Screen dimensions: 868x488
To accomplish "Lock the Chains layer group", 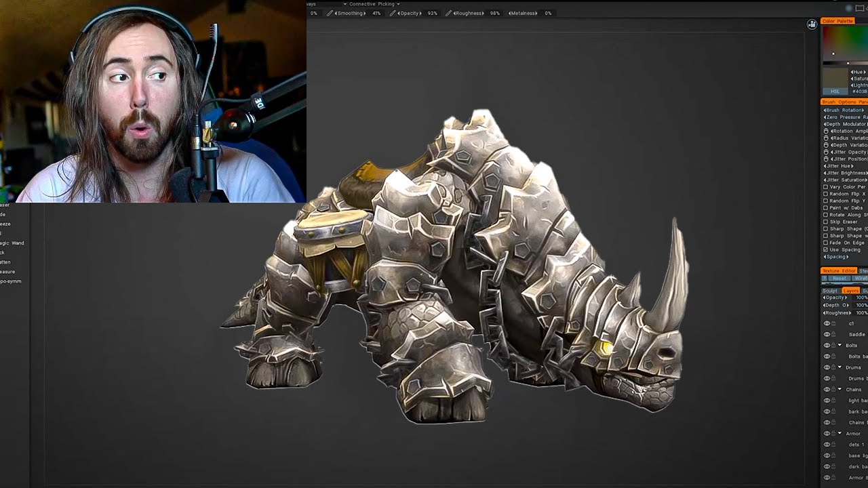I will tap(833, 390).
